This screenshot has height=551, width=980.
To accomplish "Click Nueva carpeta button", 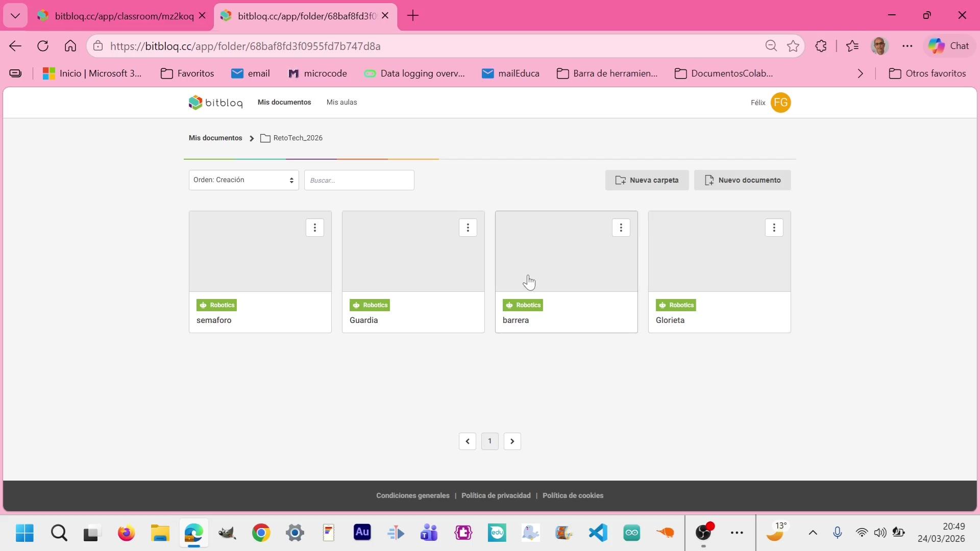I will click(647, 180).
